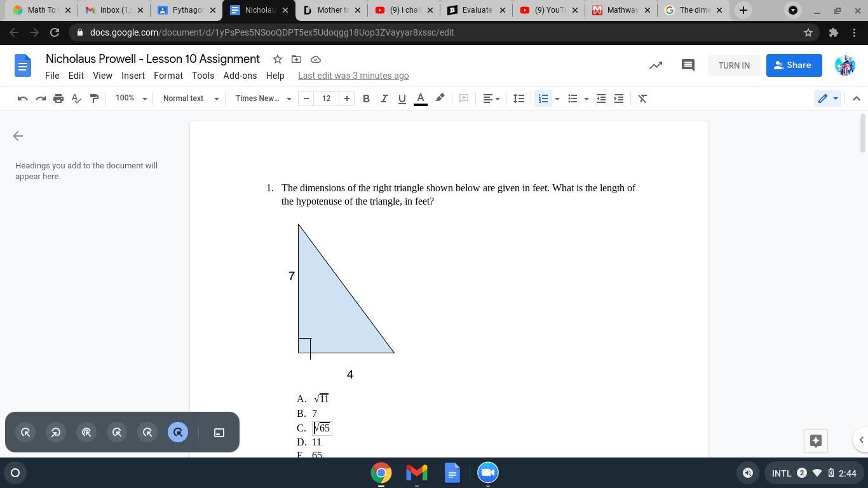868x488 pixels.
Task: Click the Increase indent icon
Action: 618,98
